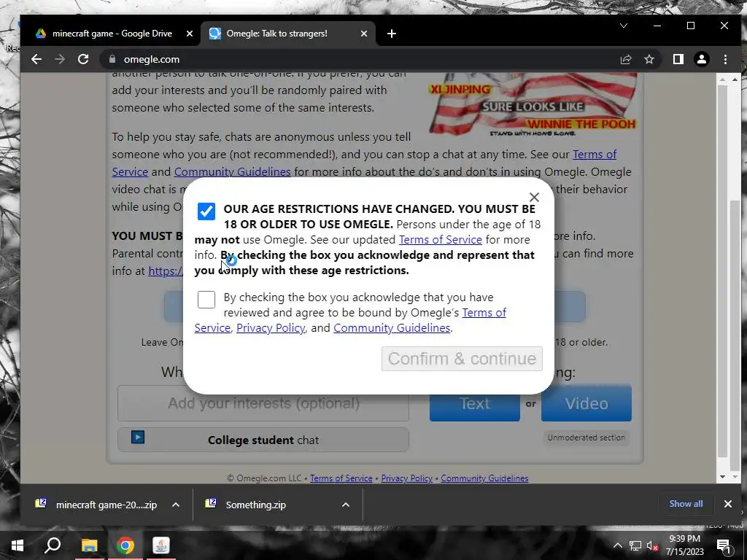Reload the Omegle page
The width and height of the screenshot is (747, 560).
tap(83, 59)
